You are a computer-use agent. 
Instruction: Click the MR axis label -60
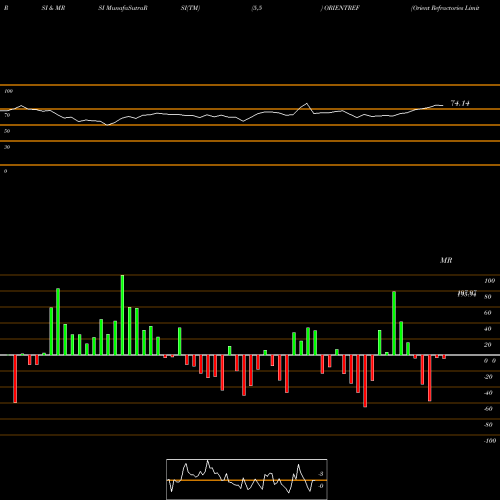[x=488, y=409]
